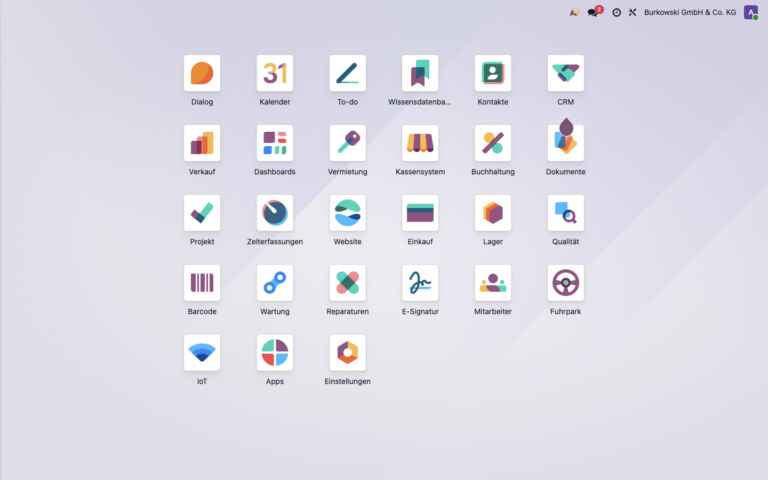The image size is (768, 480).
Task: Show activities clock icon
Action: point(617,12)
